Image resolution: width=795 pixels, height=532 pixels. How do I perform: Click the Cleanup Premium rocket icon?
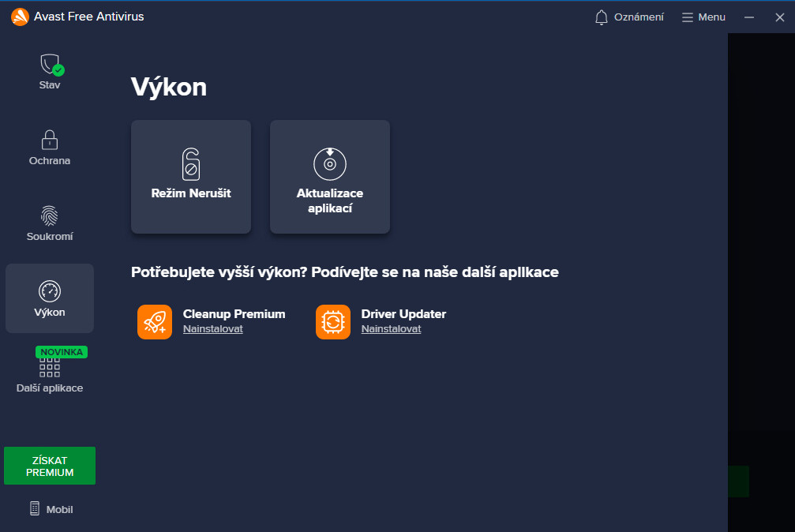click(x=155, y=322)
